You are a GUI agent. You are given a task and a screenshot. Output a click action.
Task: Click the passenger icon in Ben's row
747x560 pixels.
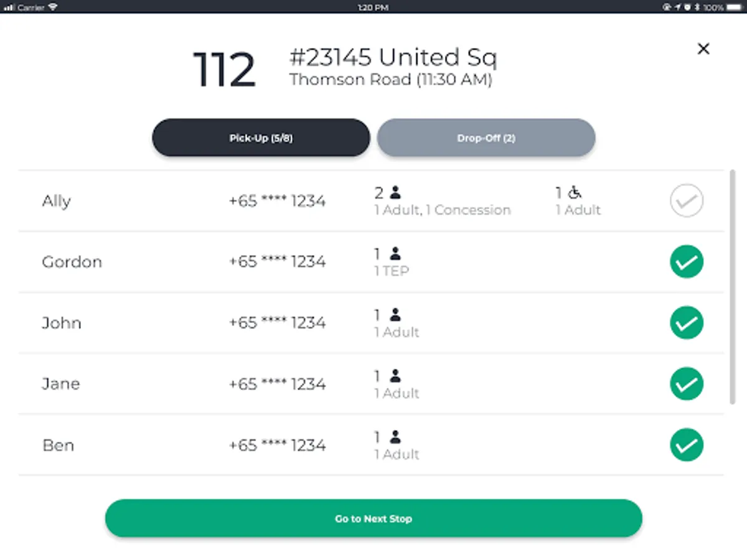(395, 437)
